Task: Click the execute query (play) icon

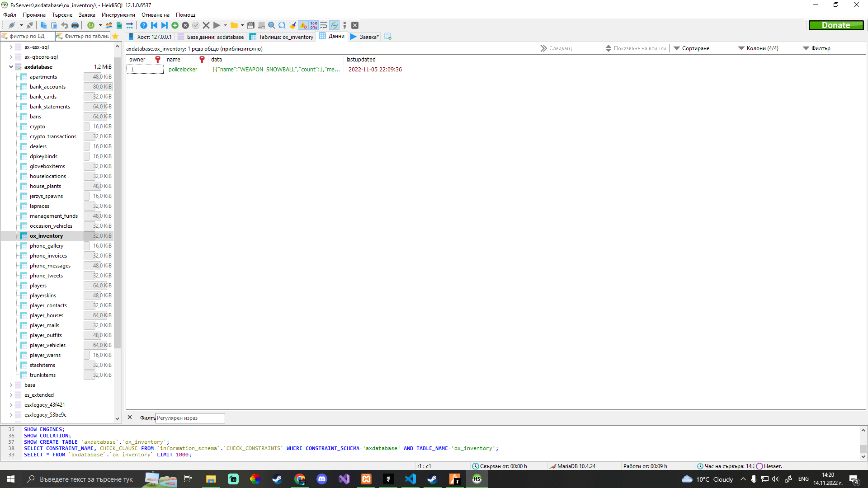Action: 217,25
